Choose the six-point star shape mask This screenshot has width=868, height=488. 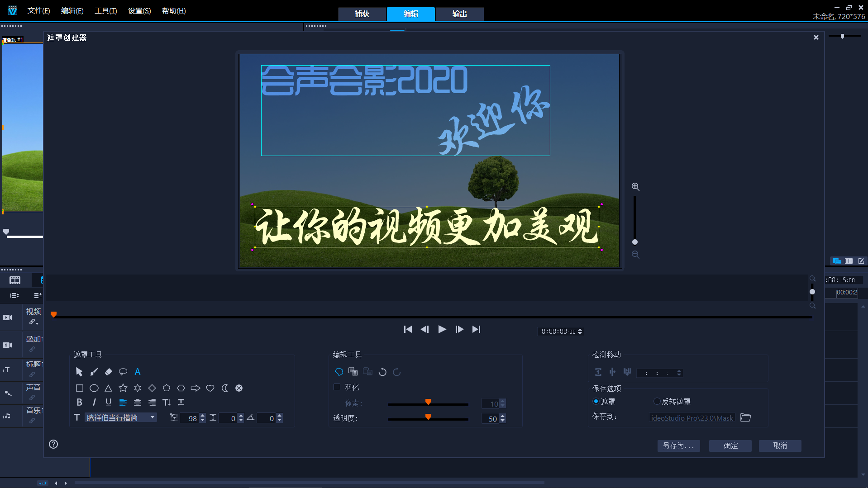[138, 388]
